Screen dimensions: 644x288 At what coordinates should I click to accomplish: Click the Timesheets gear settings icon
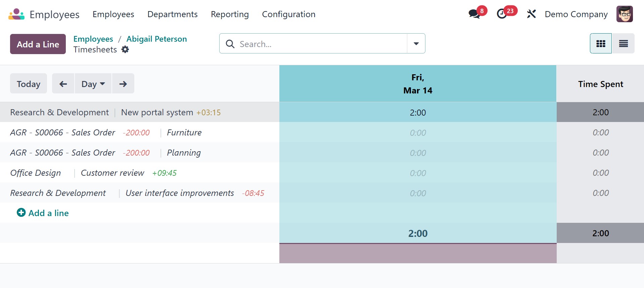(x=125, y=50)
